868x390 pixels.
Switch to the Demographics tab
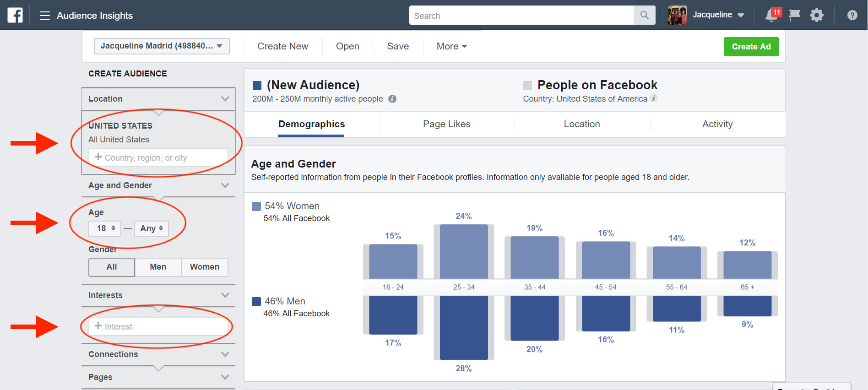311,125
